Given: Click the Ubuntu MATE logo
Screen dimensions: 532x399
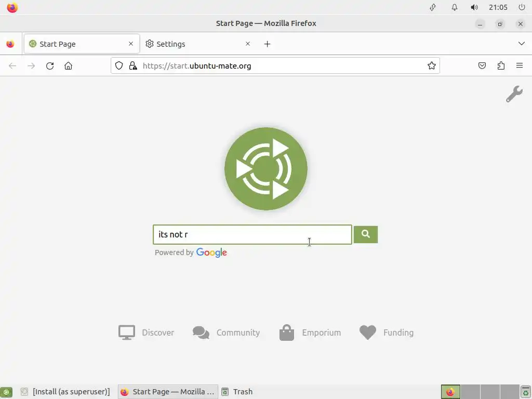Looking at the screenshot, I should pyautogui.click(x=266, y=169).
